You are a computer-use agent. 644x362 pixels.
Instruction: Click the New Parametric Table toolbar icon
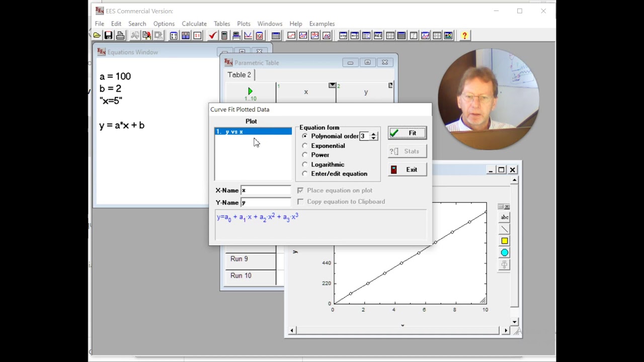click(x=276, y=36)
